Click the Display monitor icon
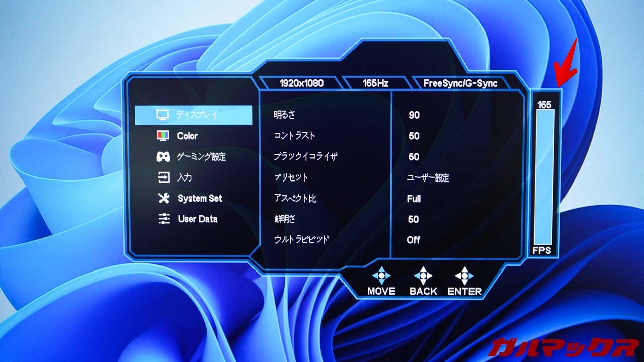This screenshot has width=644, height=362. click(x=163, y=115)
